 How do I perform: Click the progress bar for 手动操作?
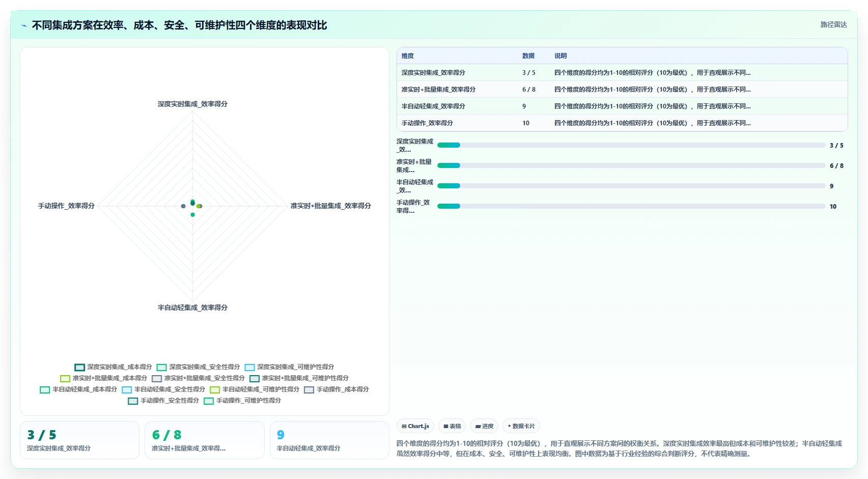[x=631, y=206]
